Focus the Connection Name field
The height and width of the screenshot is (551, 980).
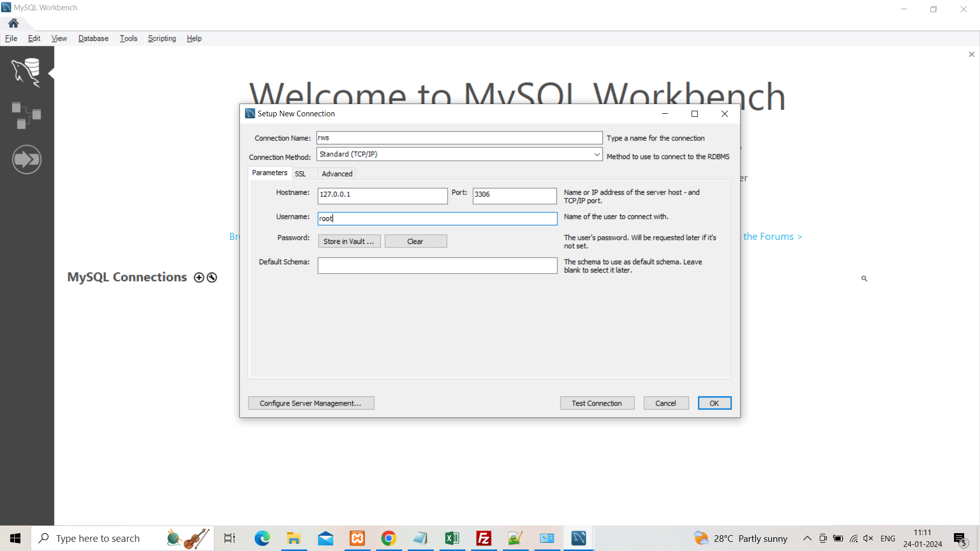pos(459,138)
